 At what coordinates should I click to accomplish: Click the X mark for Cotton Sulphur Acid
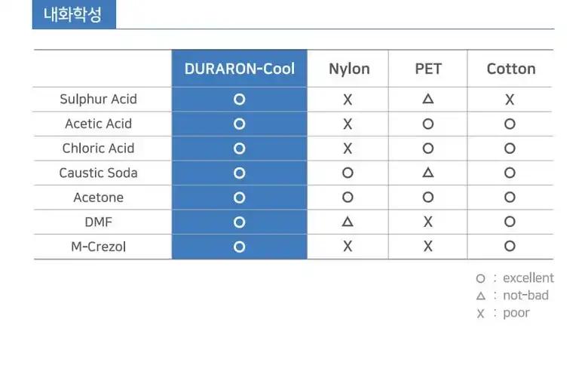(x=510, y=100)
